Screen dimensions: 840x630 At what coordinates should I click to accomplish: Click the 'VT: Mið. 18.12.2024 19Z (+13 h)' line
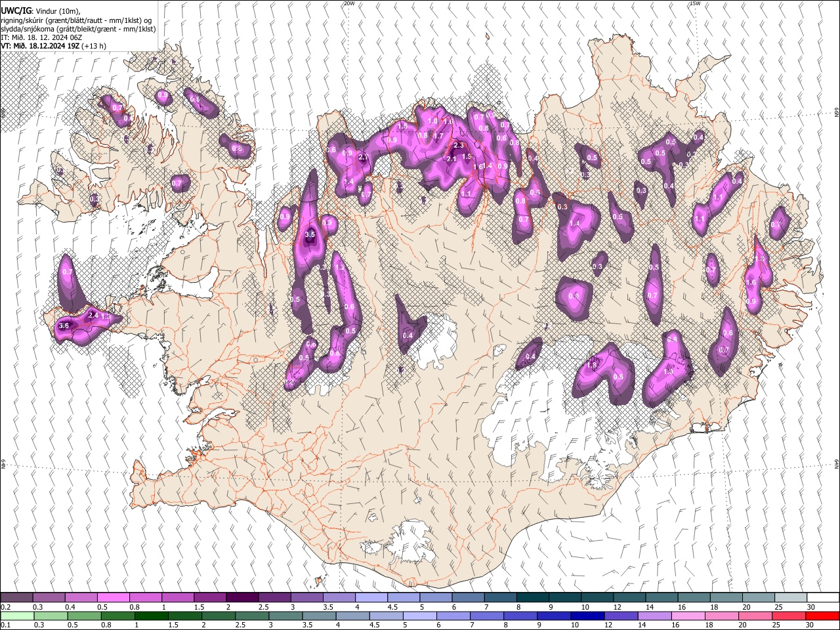click(54, 46)
